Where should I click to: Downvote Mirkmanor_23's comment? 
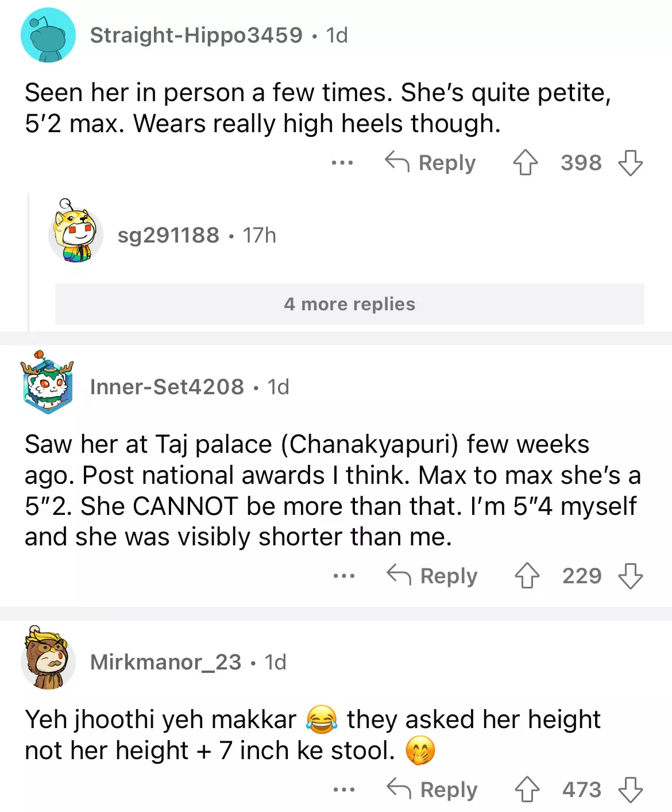click(x=630, y=790)
